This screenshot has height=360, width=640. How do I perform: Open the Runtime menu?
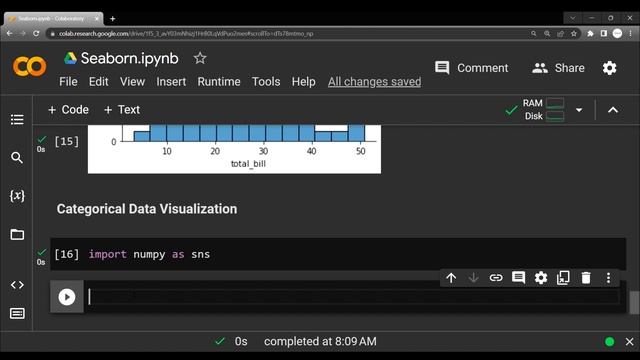point(219,82)
